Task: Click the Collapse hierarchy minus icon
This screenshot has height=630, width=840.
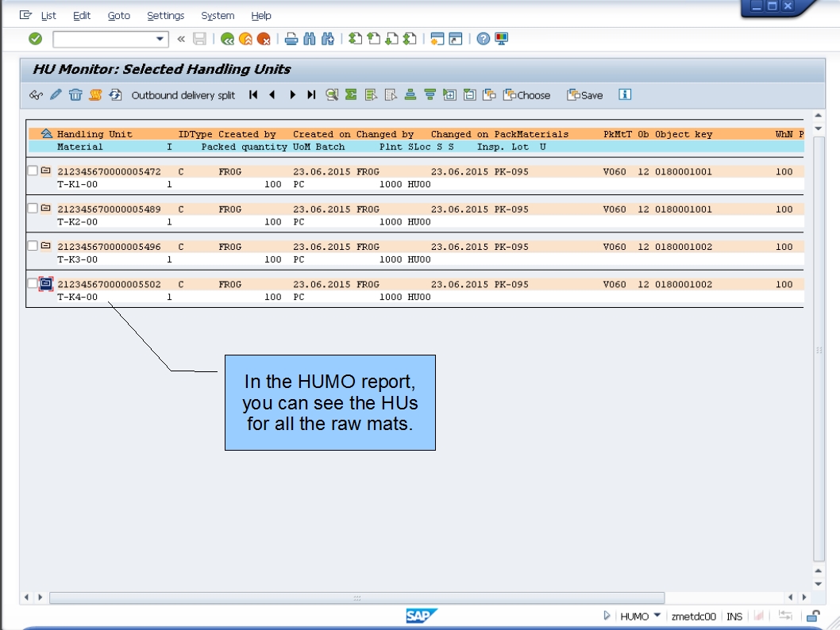Action: (x=469, y=94)
